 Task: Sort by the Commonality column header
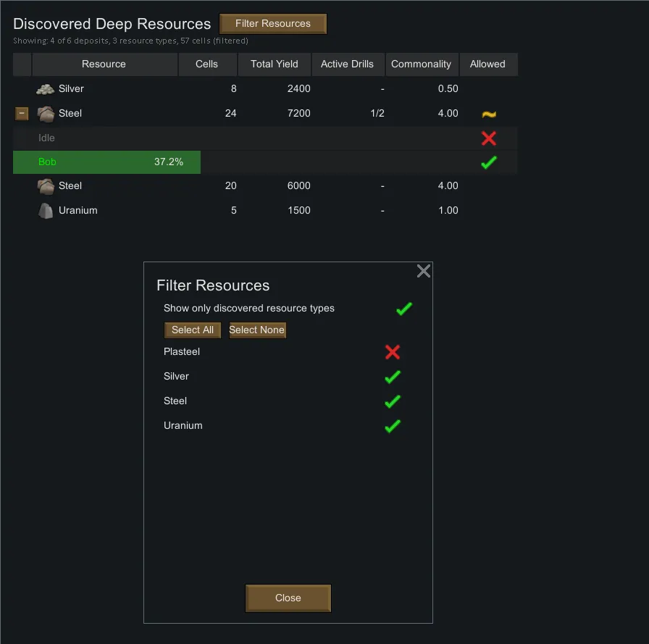(x=421, y=64)
